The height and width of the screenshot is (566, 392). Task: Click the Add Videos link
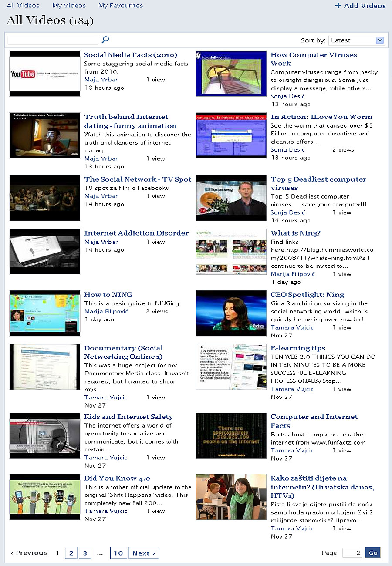click(365, 6)
